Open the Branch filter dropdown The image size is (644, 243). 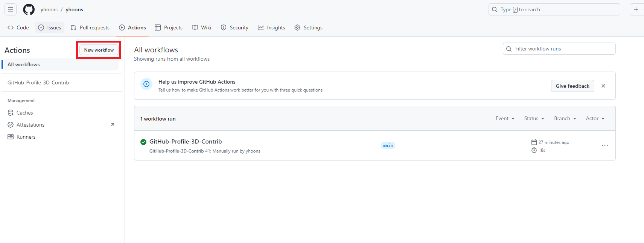[565, 118]
